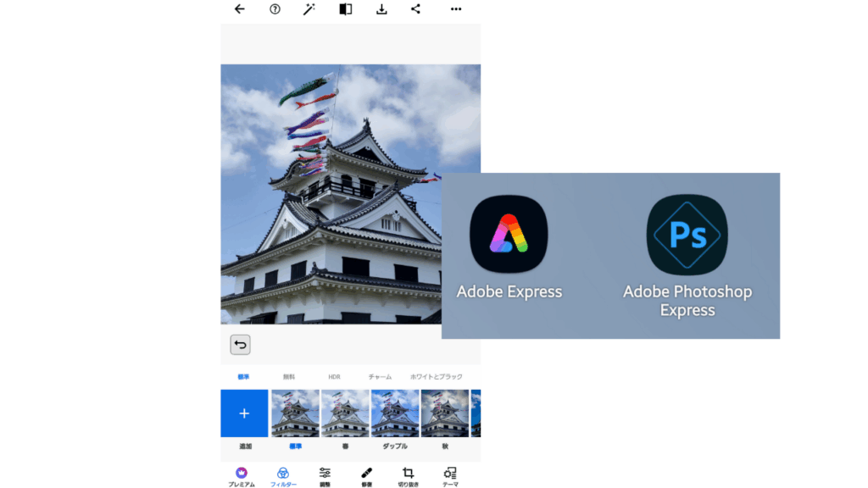Click the blue plus 追加 tile
The image size is (868, 488).
pyautogui.click(x=244, y=413)
